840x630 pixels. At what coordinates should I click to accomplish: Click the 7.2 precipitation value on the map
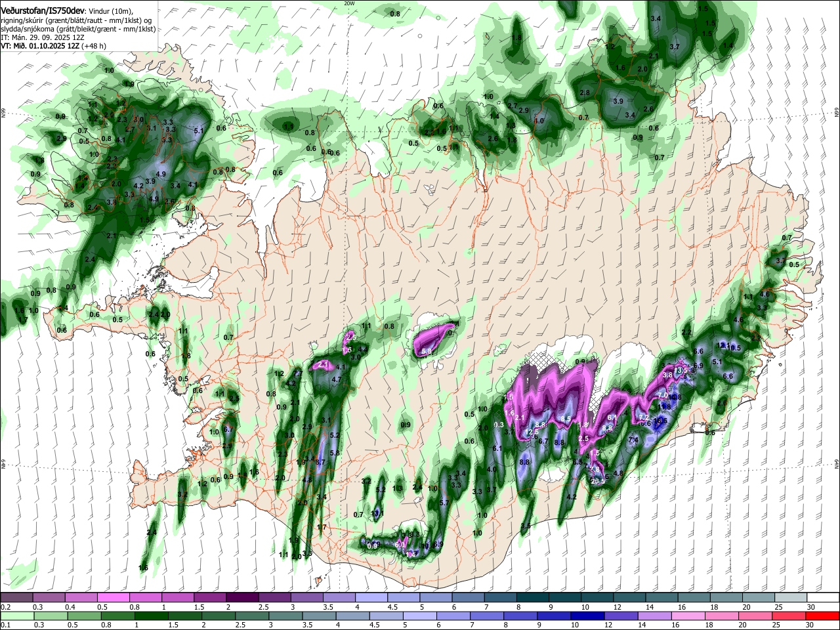tap(644, 417)
